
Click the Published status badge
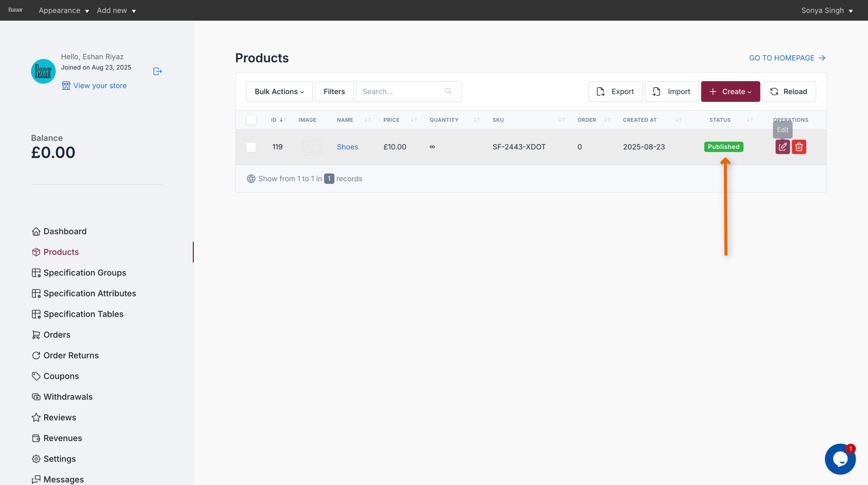tap(723, 147)
